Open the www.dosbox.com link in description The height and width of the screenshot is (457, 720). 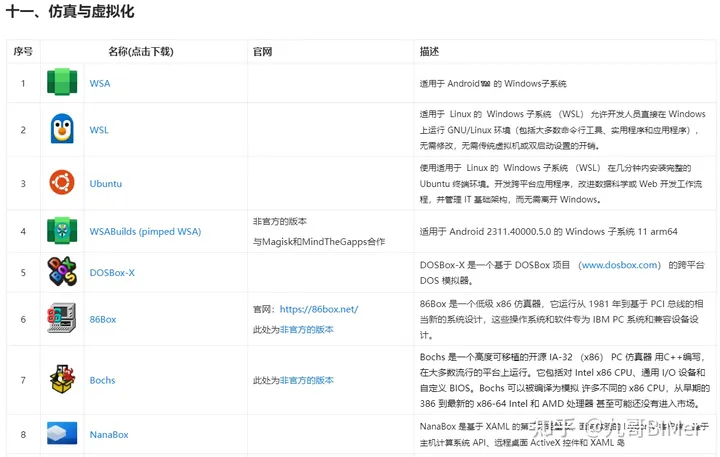click(619, 265)
